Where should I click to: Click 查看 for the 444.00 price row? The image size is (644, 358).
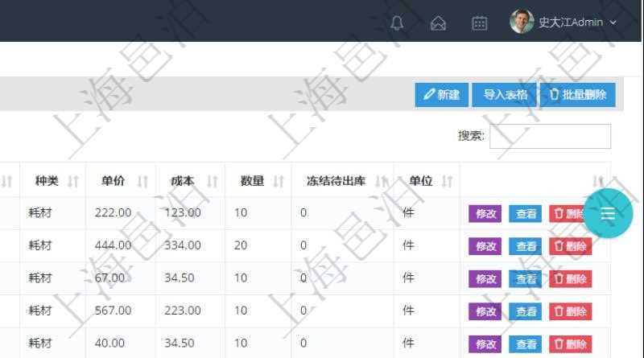(x=526, y=246)
